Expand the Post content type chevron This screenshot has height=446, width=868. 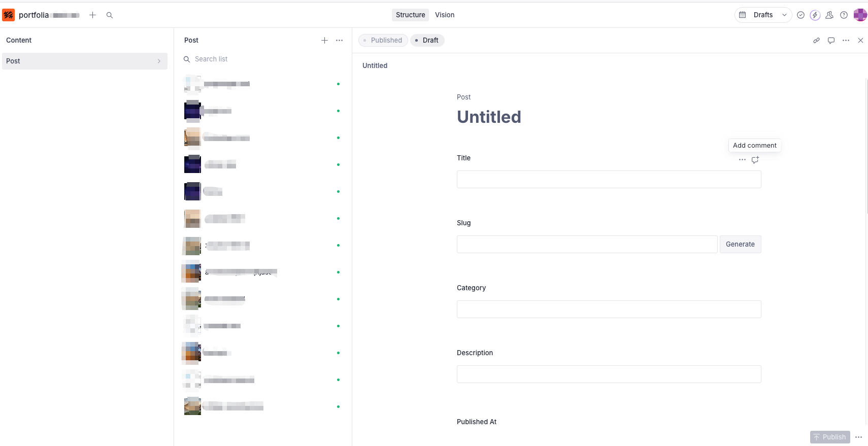pos(159,61)
